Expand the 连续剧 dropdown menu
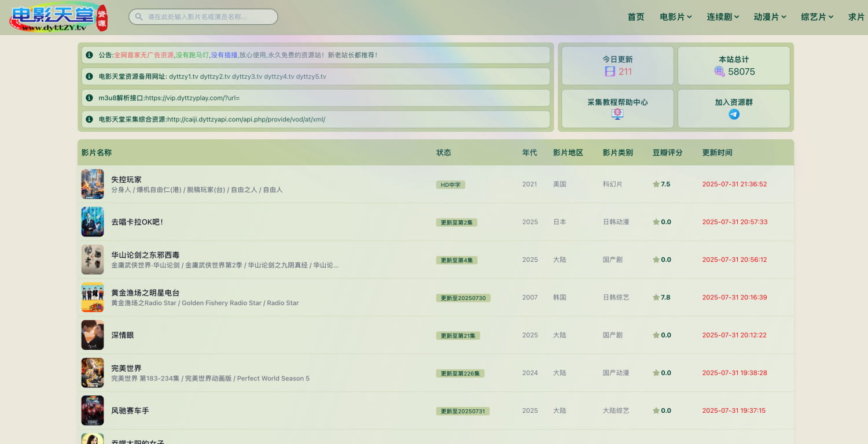868x444 pixels. tap(723, 17)
